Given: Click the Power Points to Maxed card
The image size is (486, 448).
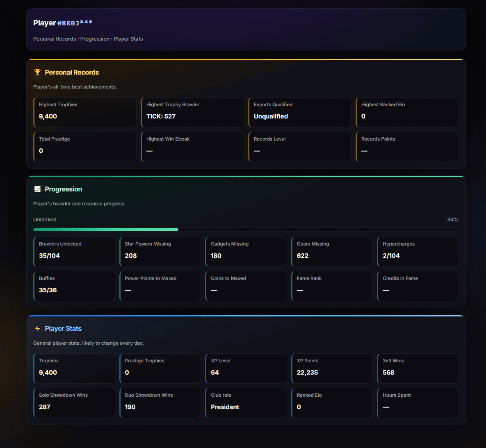Looking at the screenshot, I should pyautogui.click(x=160, y=286).
